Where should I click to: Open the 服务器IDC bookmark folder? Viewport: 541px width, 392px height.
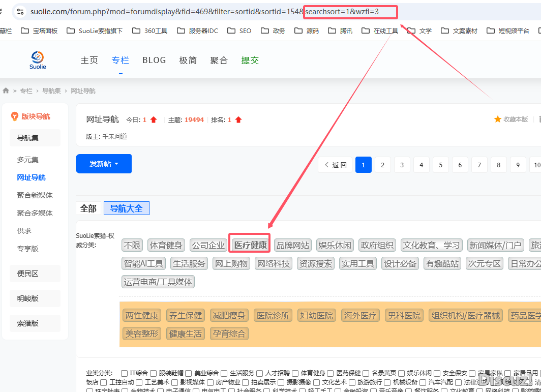click(x=197, y=31)
